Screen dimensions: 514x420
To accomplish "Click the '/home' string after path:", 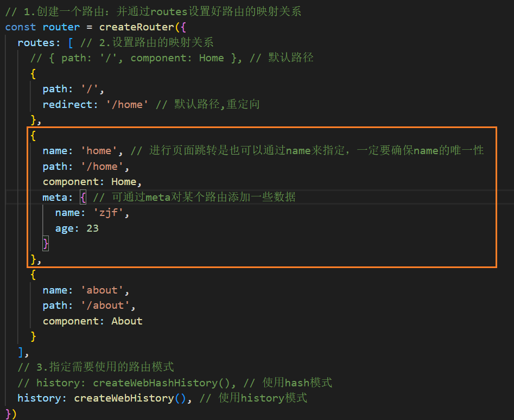I will pos(102,167).
